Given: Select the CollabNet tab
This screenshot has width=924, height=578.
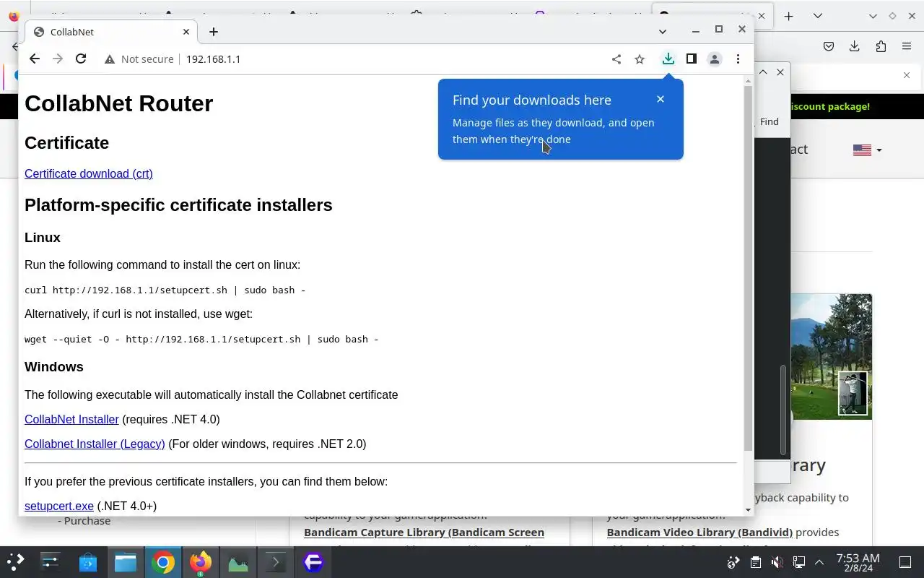Looking at the screenshot, I should [111, 32].
